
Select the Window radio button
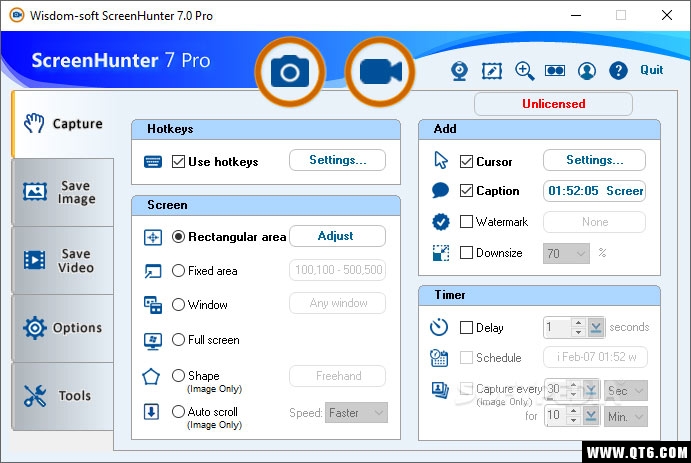pos(178,304)
